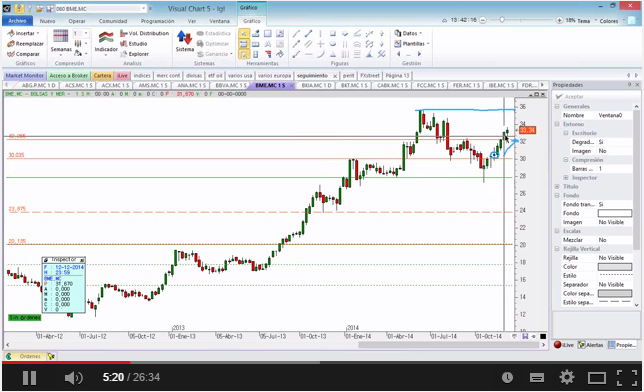Collapse the Generales properties section

557,106
